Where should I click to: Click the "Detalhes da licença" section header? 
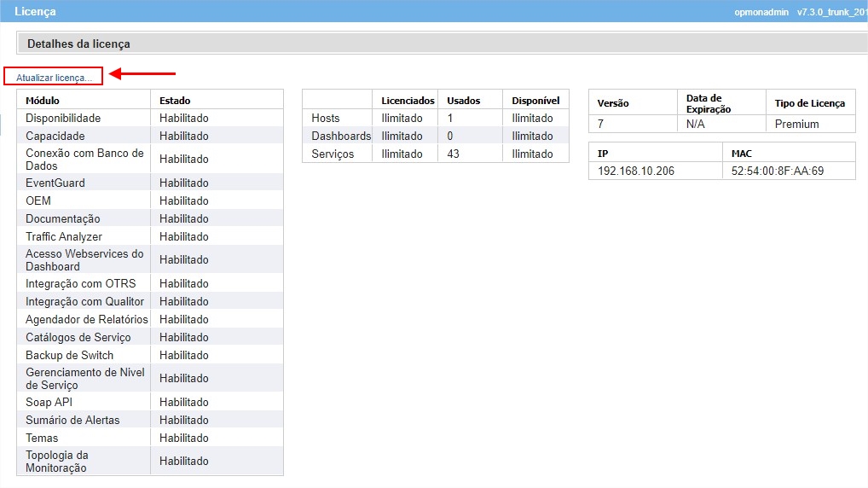click(x=78, y=44)
